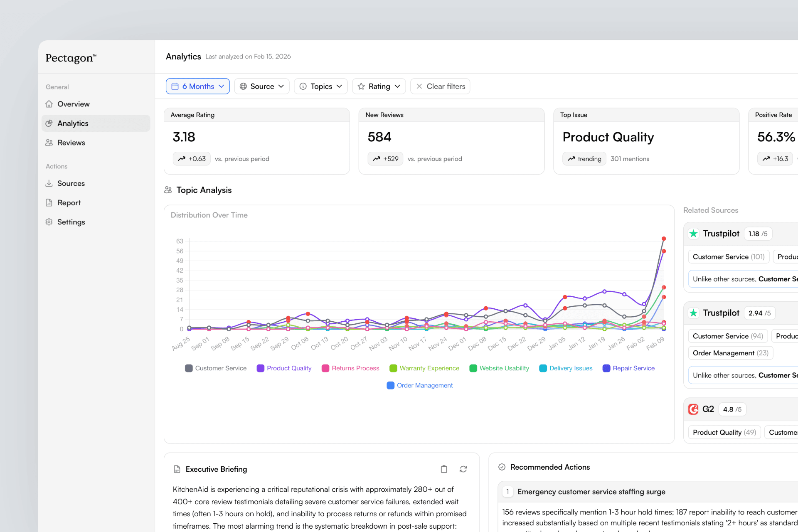Screen dimensions: 798x532
Task: Open the 6 Months date range dropdown
Action: click(x=198, y=86)
